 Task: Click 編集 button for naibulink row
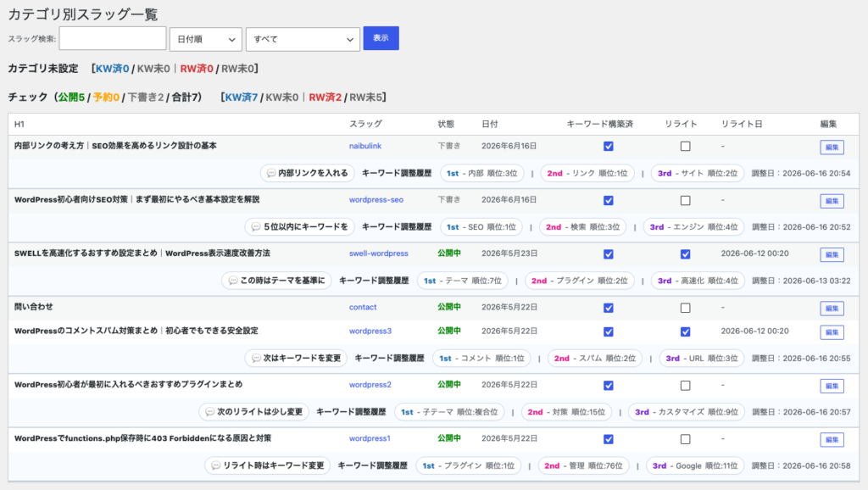pyautogui.click(x=832, y=148)
